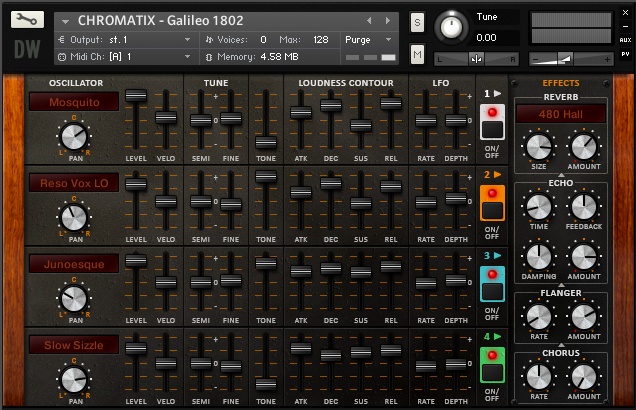636x410 pixels.
Task: Click the Mosquito oscillator Pan knob
Action: point(73,136)
